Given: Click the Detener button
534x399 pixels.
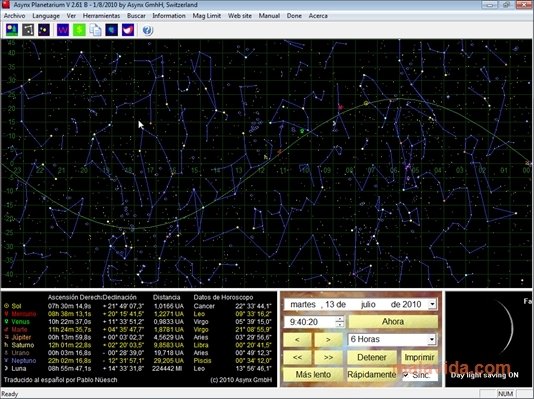Looking at the screenshot, I should pyautogui.click(x=372, y=357).
